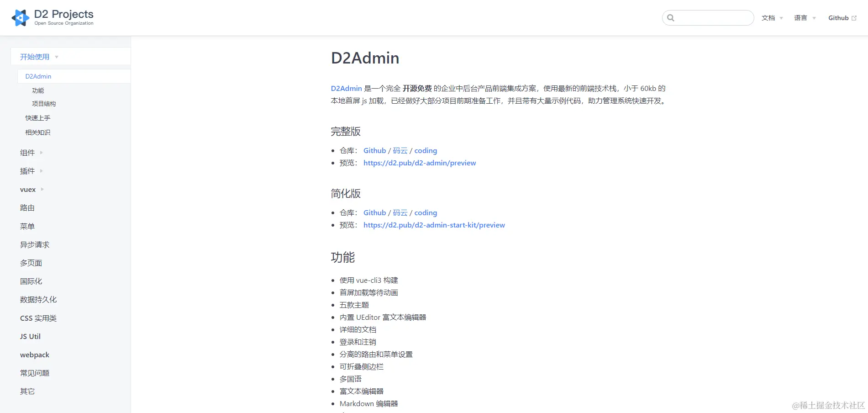Image resolution: width=868 pixels, height=413 pixels.
Task: Open coding repo link under 完整版
Action: tap(426, 150)
